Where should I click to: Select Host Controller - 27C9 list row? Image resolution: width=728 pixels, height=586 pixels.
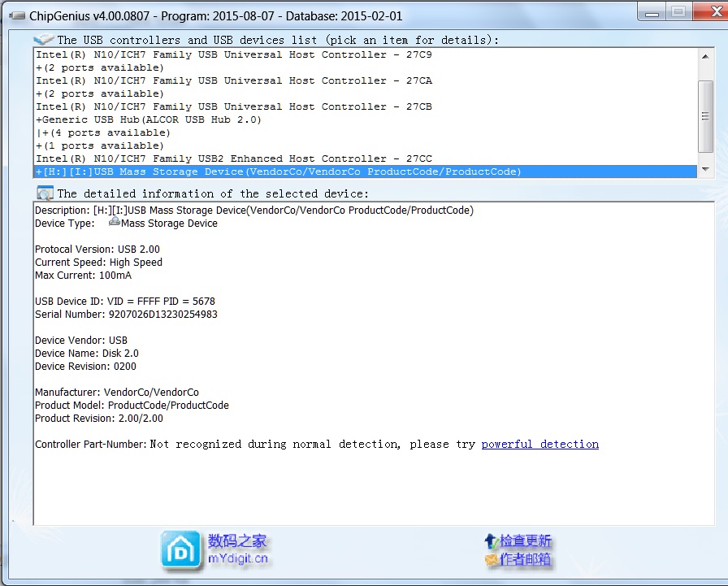366,54
